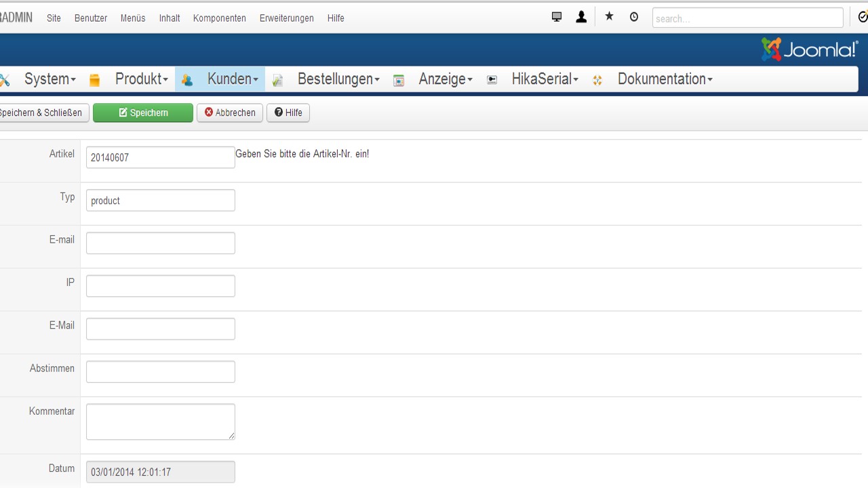Image resolution: width=868 pixels, height=488 pixels.
Task: Click the E-mail field between Typ and IP
Action: point(161,243)
